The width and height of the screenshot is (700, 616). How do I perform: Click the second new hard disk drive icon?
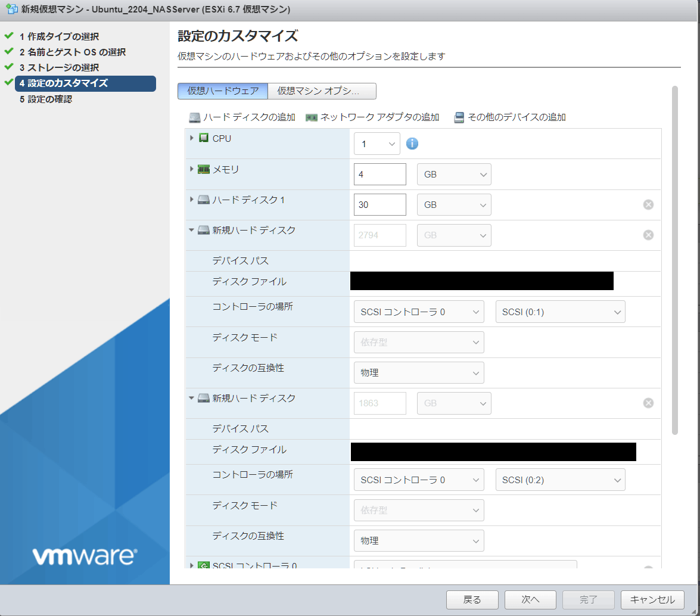[204, 398]
